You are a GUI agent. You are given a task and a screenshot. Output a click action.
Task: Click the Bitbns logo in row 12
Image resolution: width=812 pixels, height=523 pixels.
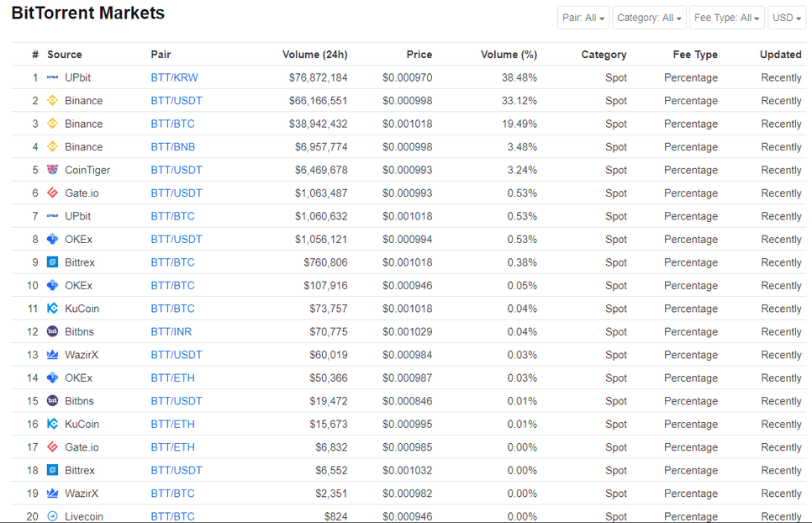click(52, 331)
